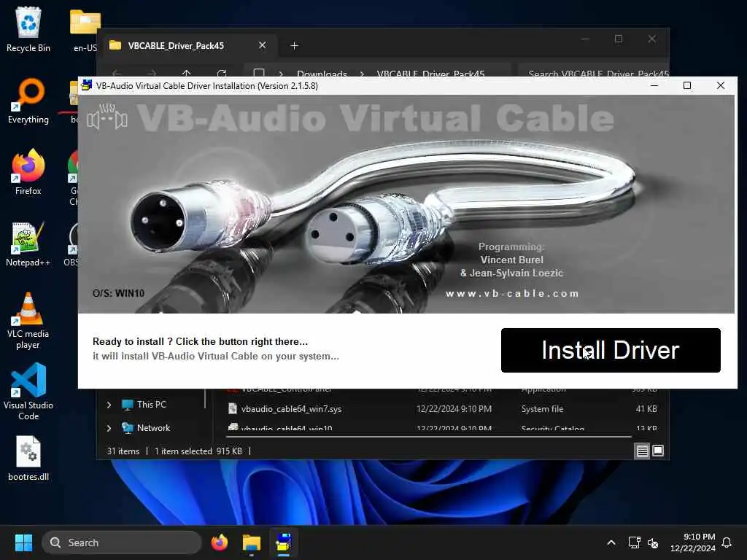Select This PC in navigation pane

pos(152,405)
